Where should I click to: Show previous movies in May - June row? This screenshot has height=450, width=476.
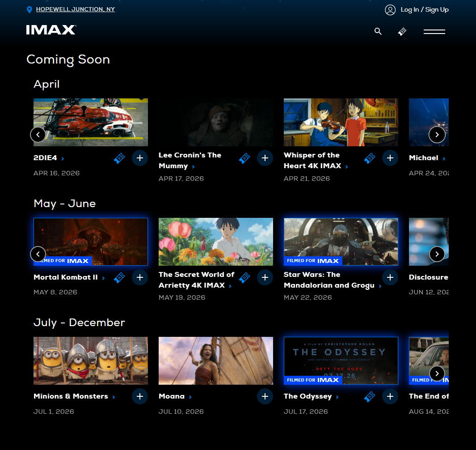(x=38, y=254)
